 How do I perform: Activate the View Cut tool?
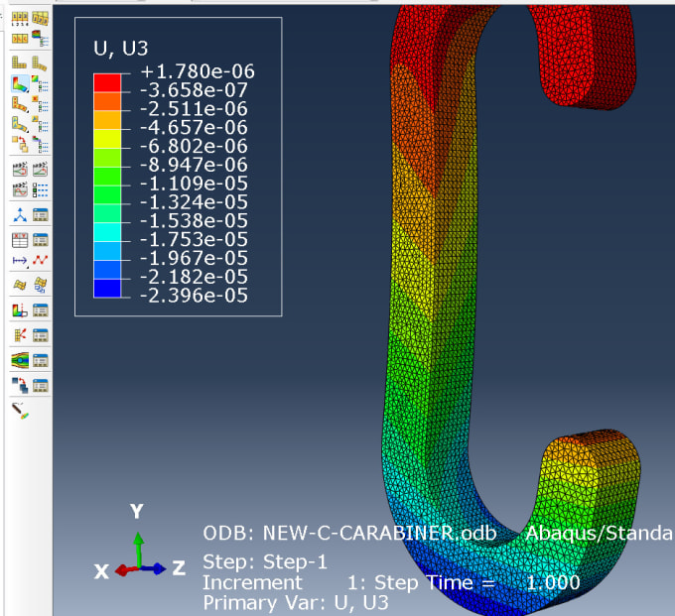coord(20,310)
